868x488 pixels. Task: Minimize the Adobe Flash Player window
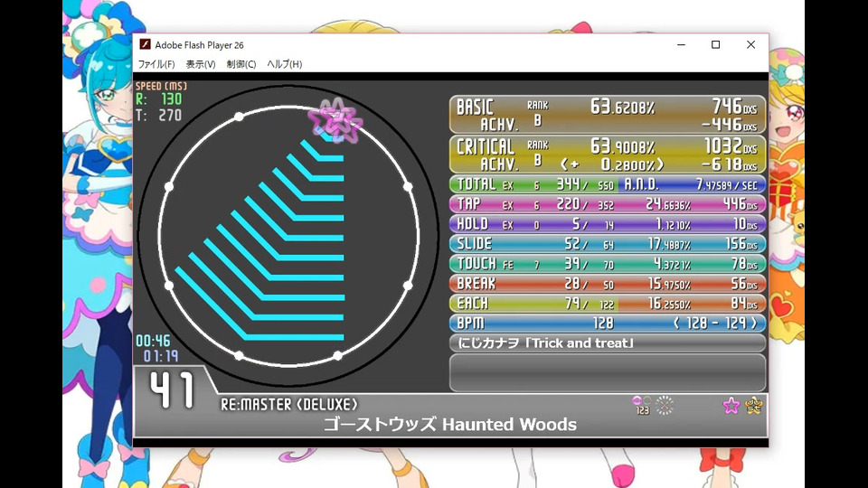pos(681,45)
